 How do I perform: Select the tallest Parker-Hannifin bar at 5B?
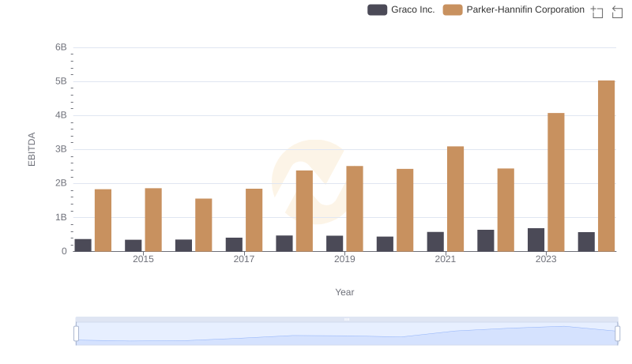point(606,166)
